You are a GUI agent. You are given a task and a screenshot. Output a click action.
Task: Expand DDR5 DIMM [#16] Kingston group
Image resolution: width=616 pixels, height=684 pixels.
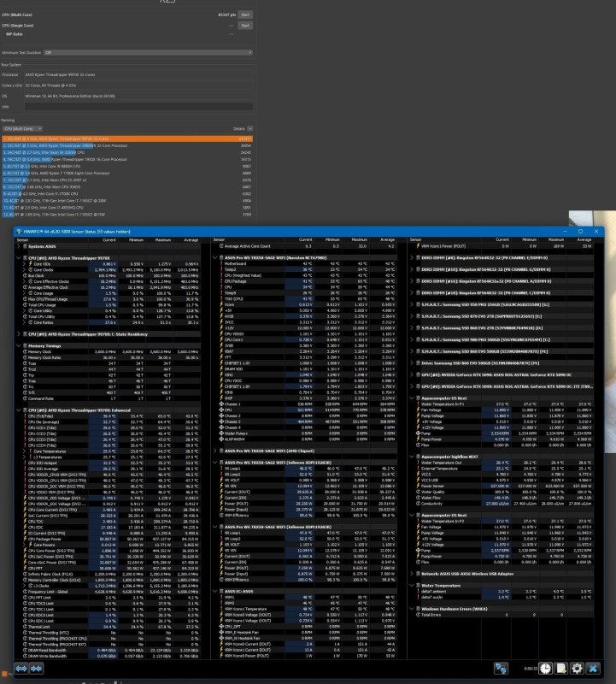coord(412,281)
